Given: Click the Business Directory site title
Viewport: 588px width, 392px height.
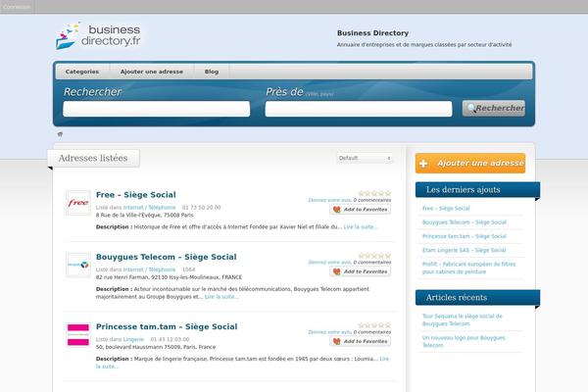Looking at the screenshot, I should pyautogui.click(x=372, y=33).
